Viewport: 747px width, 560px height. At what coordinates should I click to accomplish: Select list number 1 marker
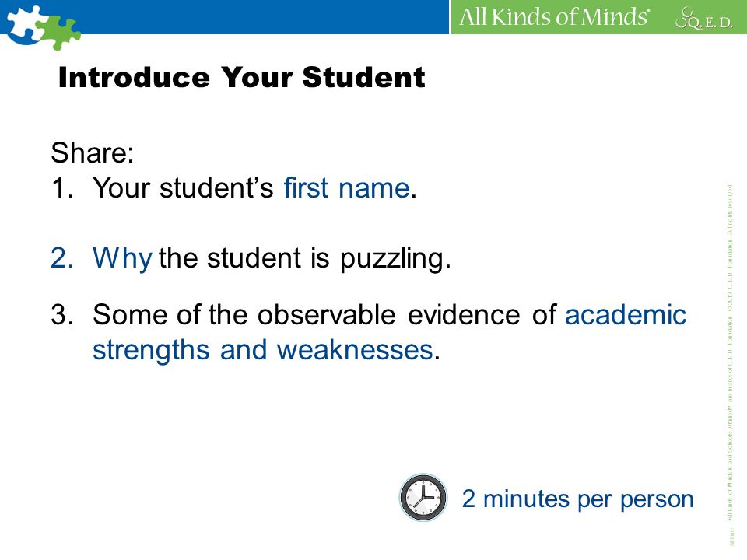pyautogui.click(x=62, y=188)
